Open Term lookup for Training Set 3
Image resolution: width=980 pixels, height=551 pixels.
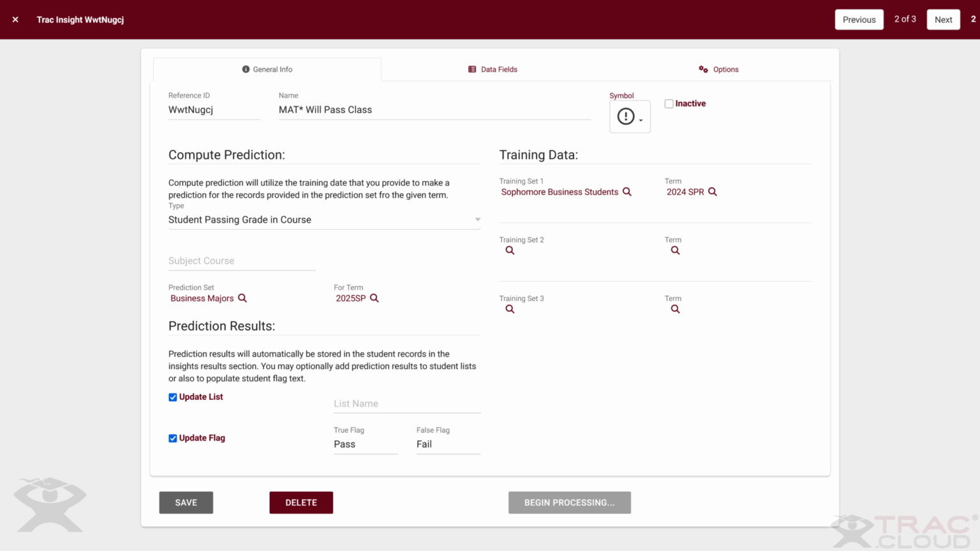pyautogui.click(x=675, y=309)
